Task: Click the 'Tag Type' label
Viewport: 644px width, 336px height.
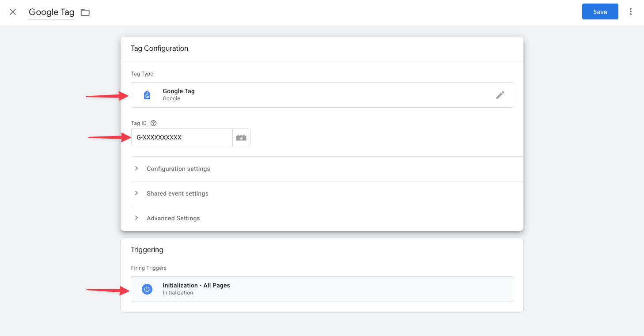Action: click(142, 74)
